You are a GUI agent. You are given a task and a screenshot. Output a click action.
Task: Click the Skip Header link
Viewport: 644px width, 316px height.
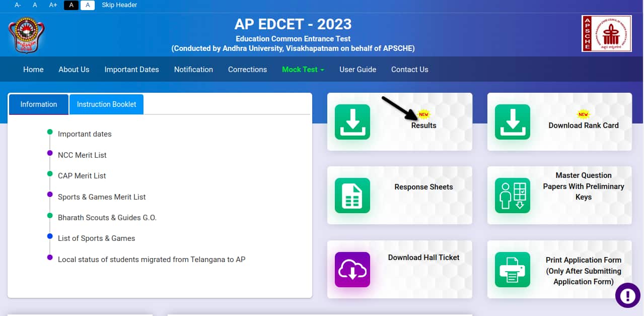tap(119, 5)
